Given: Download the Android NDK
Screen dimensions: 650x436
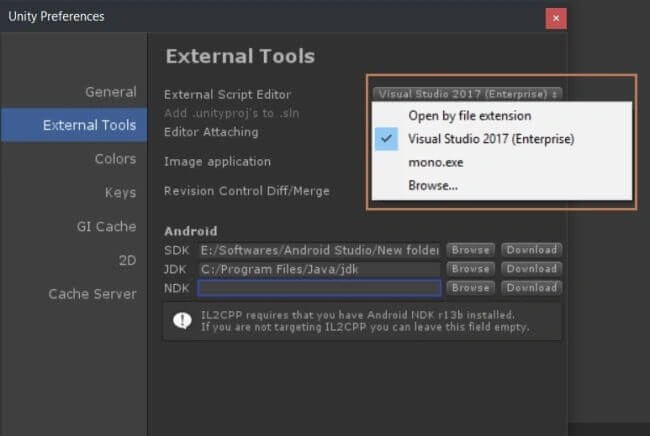Looking at the screenshot, I should 532,288.
